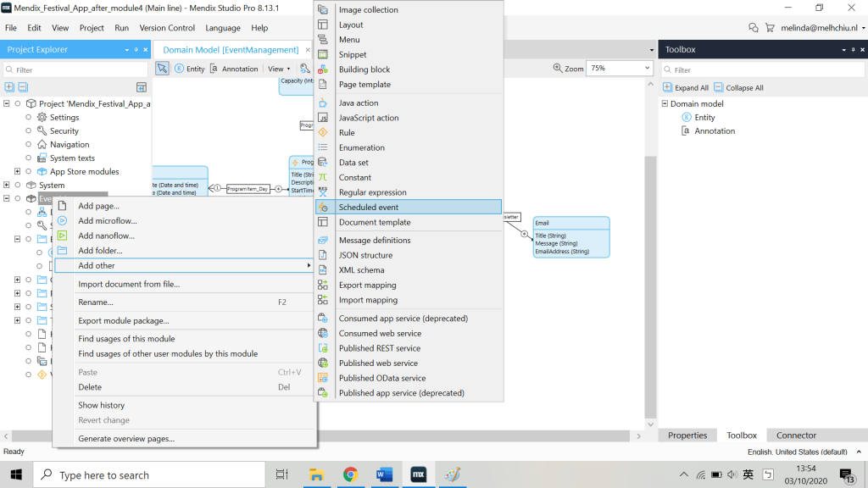Screen dimensions: 868x488
Task: Open the feedback chat icon near account
Action: pyautogui.click(x=754, y=28)
